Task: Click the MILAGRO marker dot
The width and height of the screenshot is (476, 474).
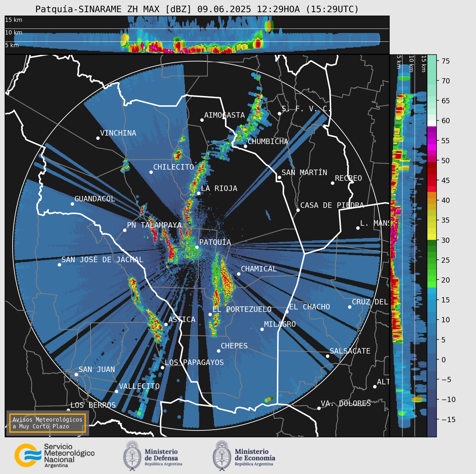Action: point(262,329)
